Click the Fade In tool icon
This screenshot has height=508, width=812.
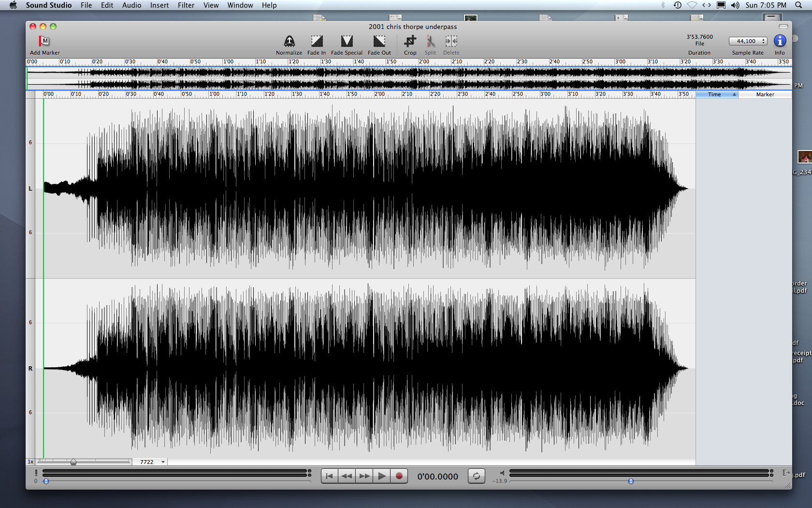[317, 41]
